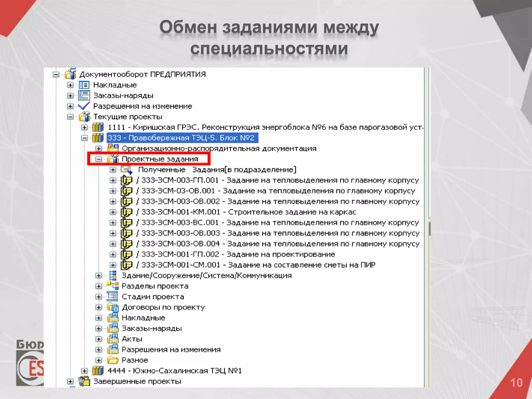This screenshot has width=532, height=399.
Task: Select the Проектные задания tree item
Action: click(x=160, y=159)
